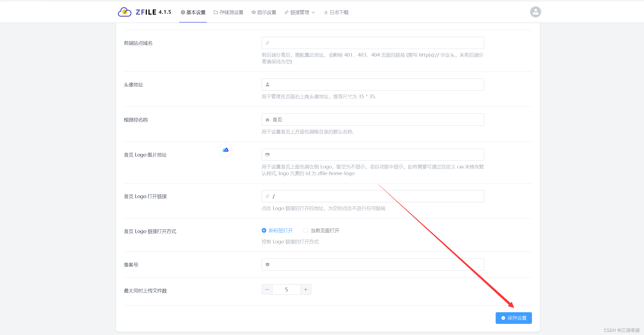Click help text mentioning 401、403、404 页面
644x335 pixels.
click(373, 58)
